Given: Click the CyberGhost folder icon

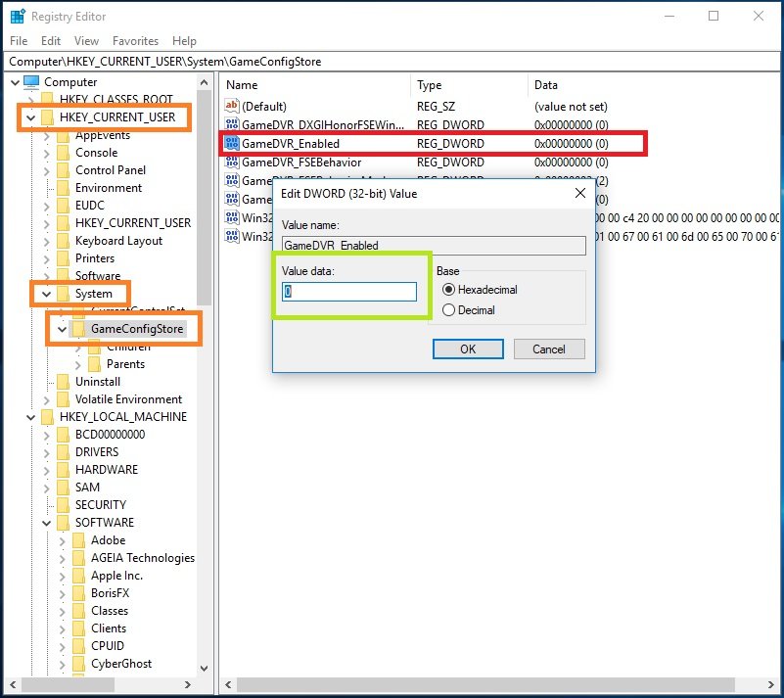Looking at the screenshot, I should (x=78, y=664).
